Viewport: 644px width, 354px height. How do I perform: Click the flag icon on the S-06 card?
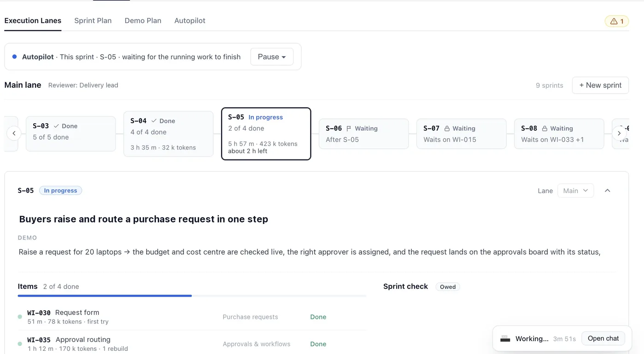tap(349, 129)
